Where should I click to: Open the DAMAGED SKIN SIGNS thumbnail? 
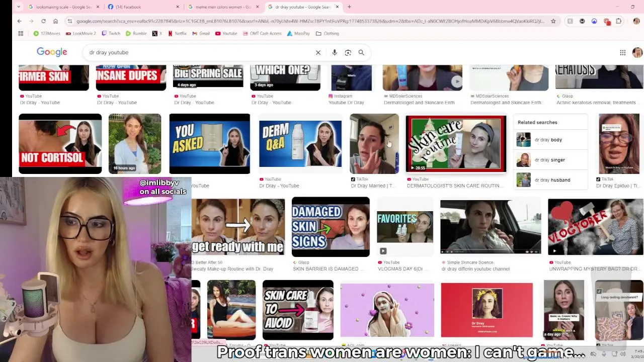click(331, 227)
